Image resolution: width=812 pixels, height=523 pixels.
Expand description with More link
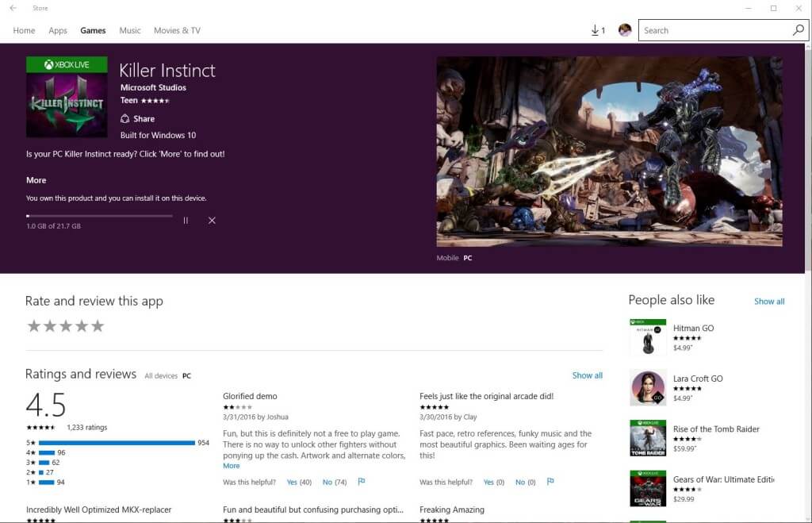pos(36,180)
